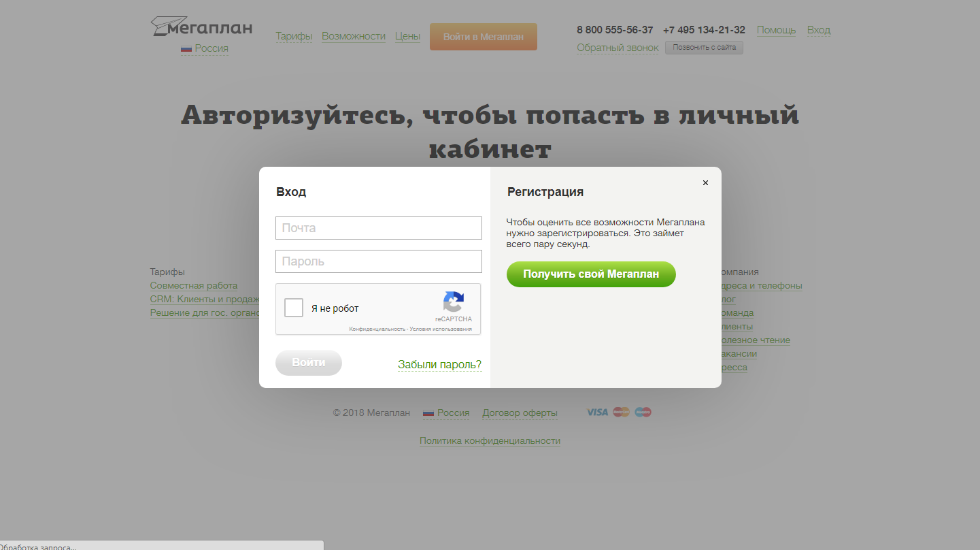Click the phone number 8 800 555-56-37
980x550 pixels.
615,30
